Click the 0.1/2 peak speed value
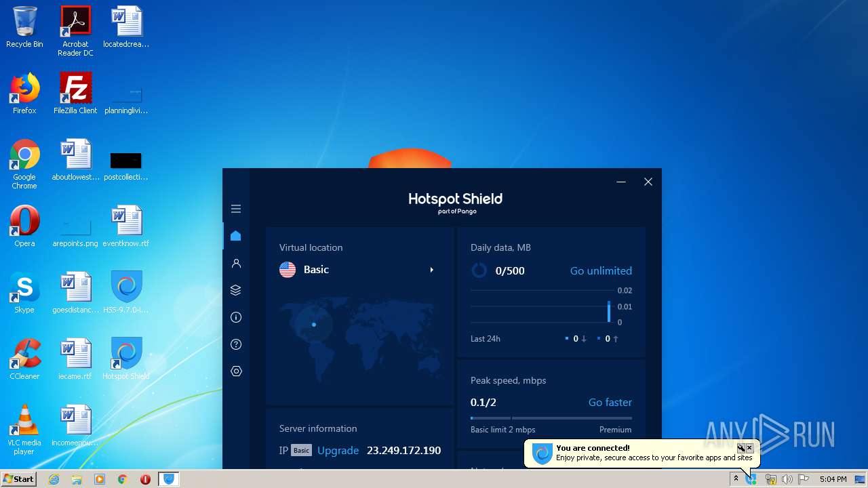868x488 pixels. [484, 402]
